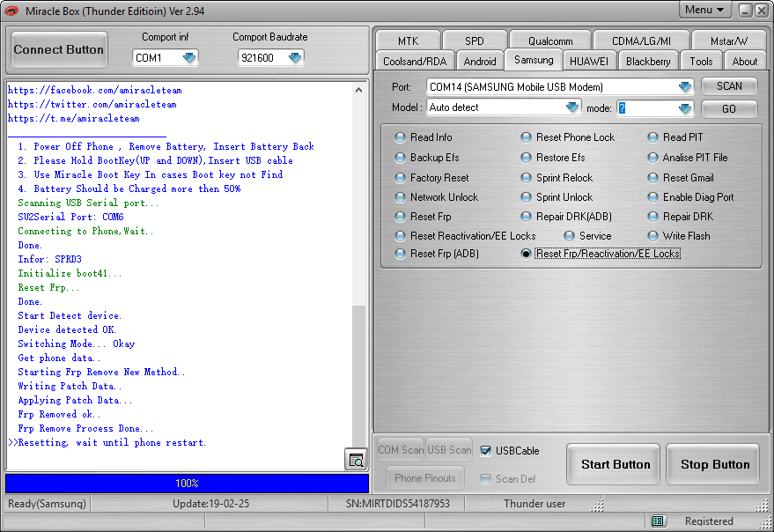
Task: Click the USB Scan button
Action: 449,450
